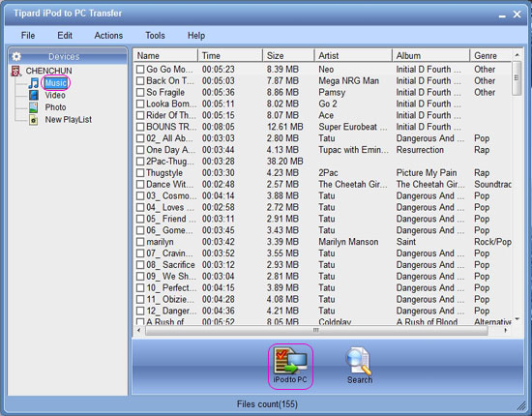Tick the Thugstyle checkbox
The image size is (532, 416).
[140, 173]
